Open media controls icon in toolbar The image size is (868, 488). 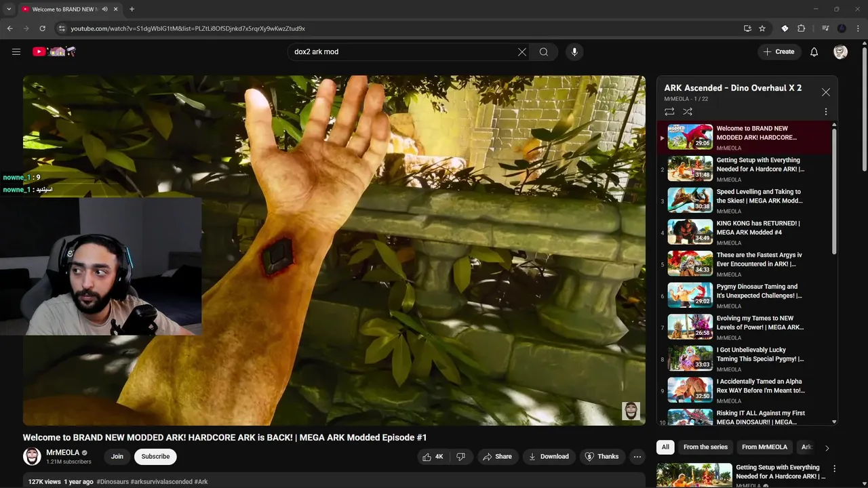[825, 28]
